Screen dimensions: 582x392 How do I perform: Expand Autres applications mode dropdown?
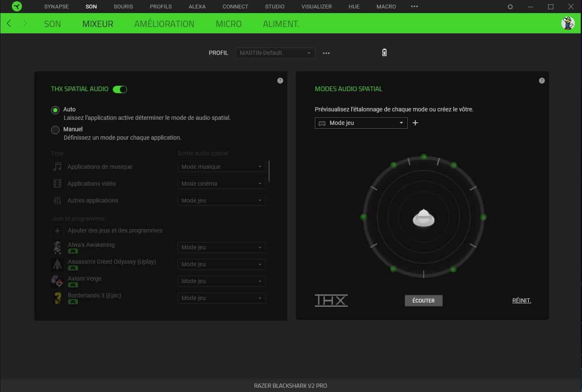tap(222, 200)
